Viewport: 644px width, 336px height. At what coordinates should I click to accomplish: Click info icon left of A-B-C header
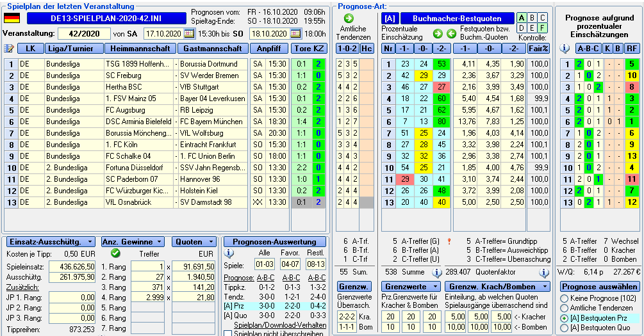pos(565,49)
